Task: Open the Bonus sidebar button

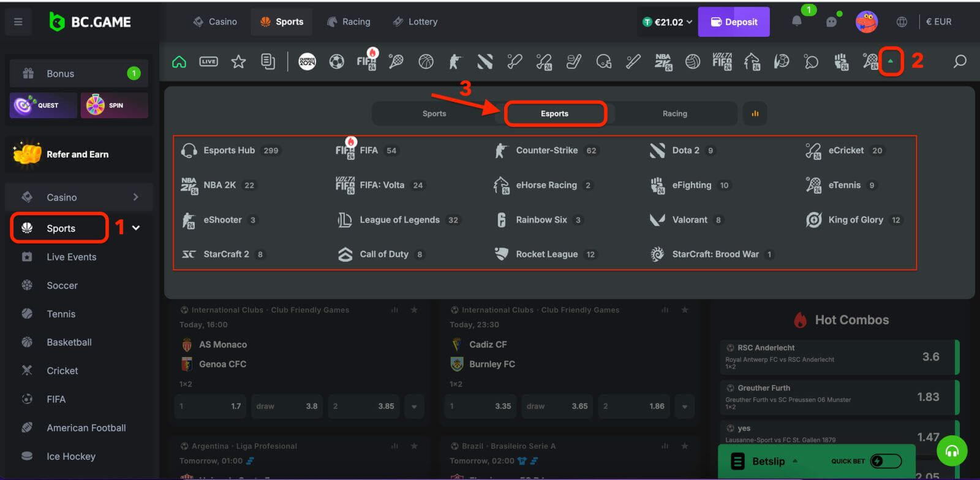Action: pos(79,74)
